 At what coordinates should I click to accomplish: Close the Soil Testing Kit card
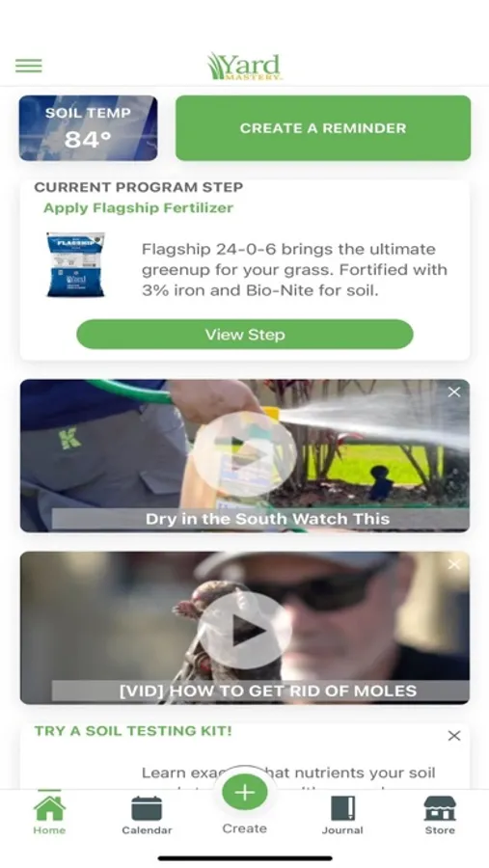tap(454, 736)
